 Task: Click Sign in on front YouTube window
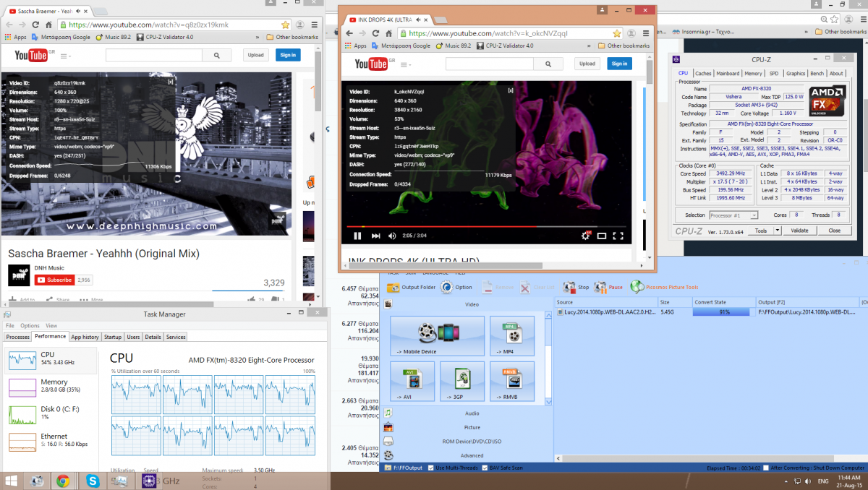click(x=619, y=64)
